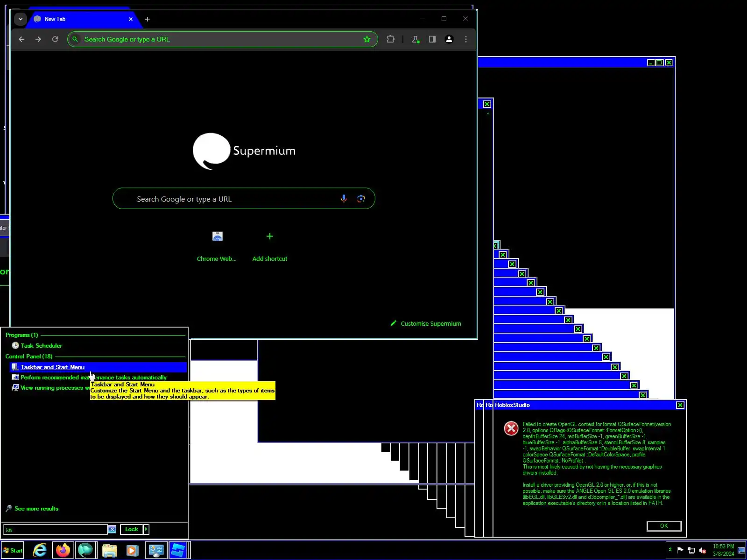
Task: Bookmark this tab with the star icon
Action: (367, 39)
